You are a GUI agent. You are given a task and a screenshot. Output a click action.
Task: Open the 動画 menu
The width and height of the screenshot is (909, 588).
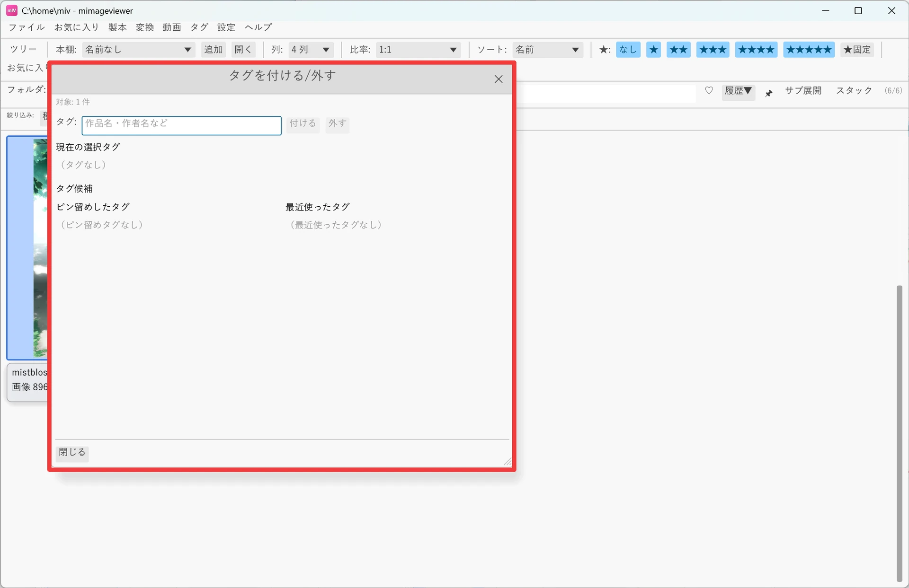(x=171, y=27)
